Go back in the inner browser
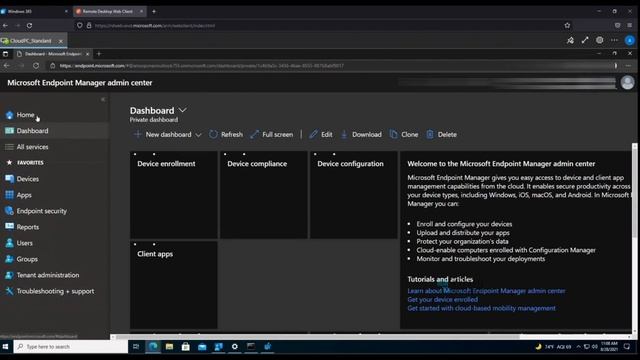This screenshot has height=360, width=640. click(7, 66)
